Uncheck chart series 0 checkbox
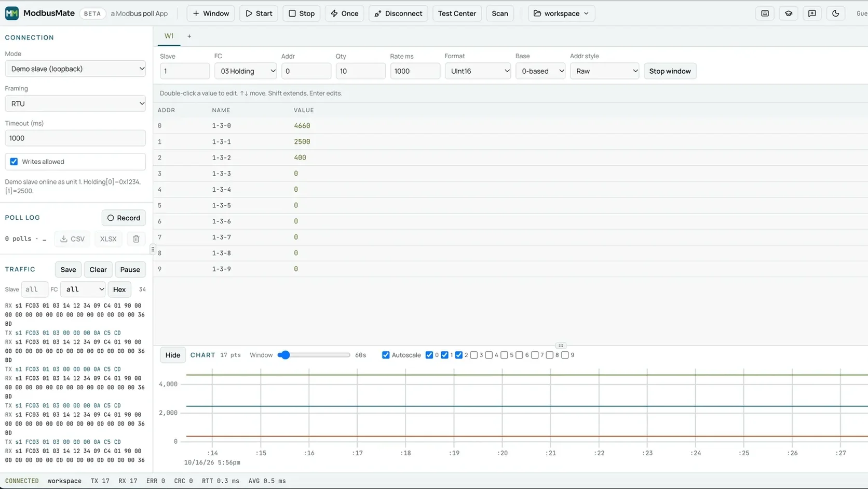 pos(429,355)
